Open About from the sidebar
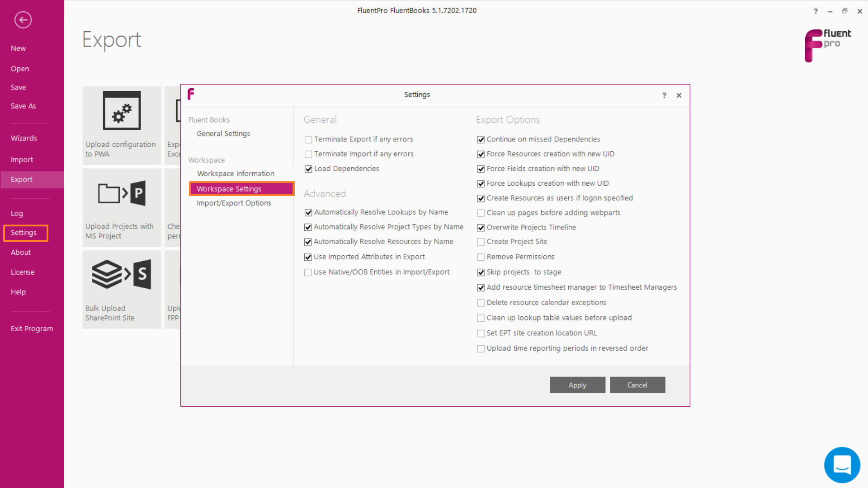 coord(21,252)
